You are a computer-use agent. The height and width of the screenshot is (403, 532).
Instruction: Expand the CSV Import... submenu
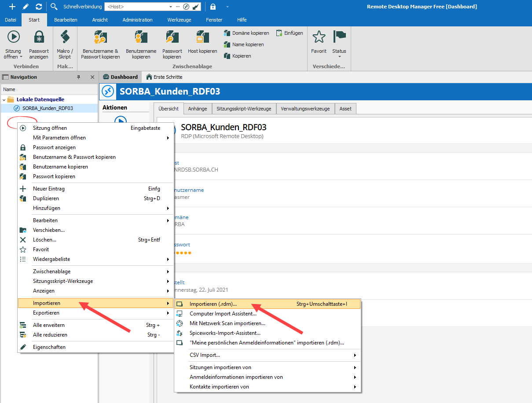[x=268, y=355]
